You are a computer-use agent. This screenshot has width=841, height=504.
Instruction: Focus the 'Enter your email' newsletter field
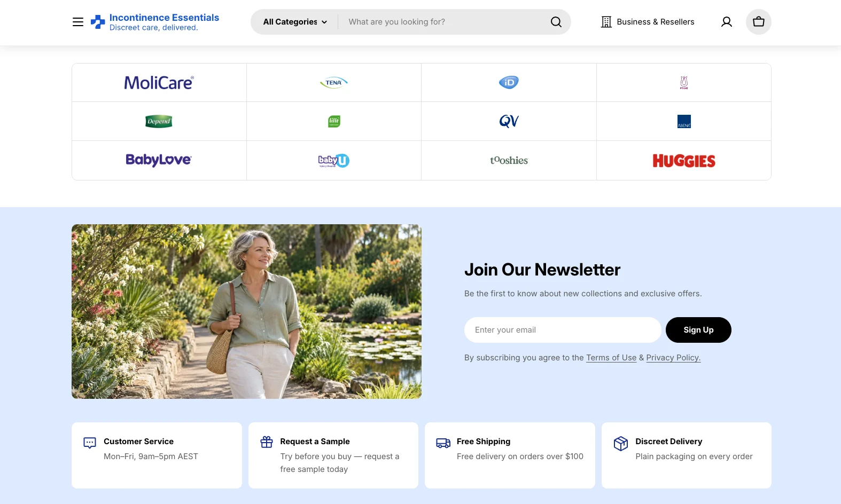tap(563, 330)
